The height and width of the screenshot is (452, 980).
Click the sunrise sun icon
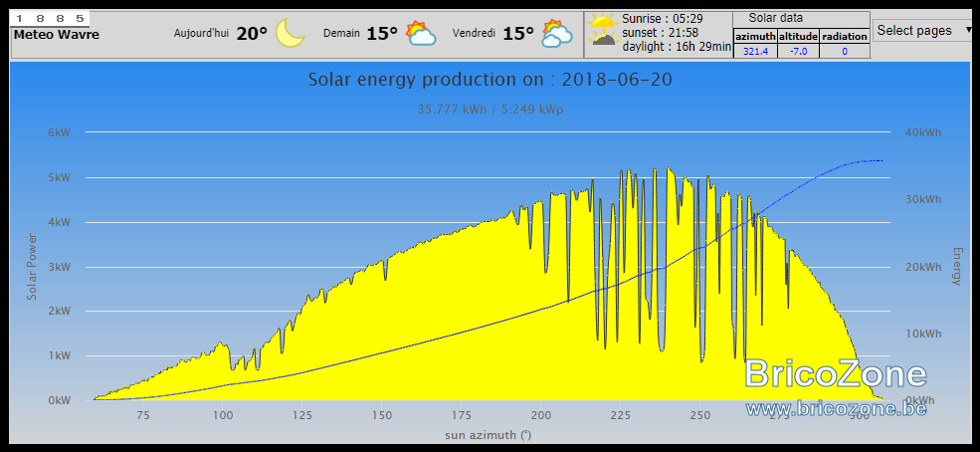603,22
